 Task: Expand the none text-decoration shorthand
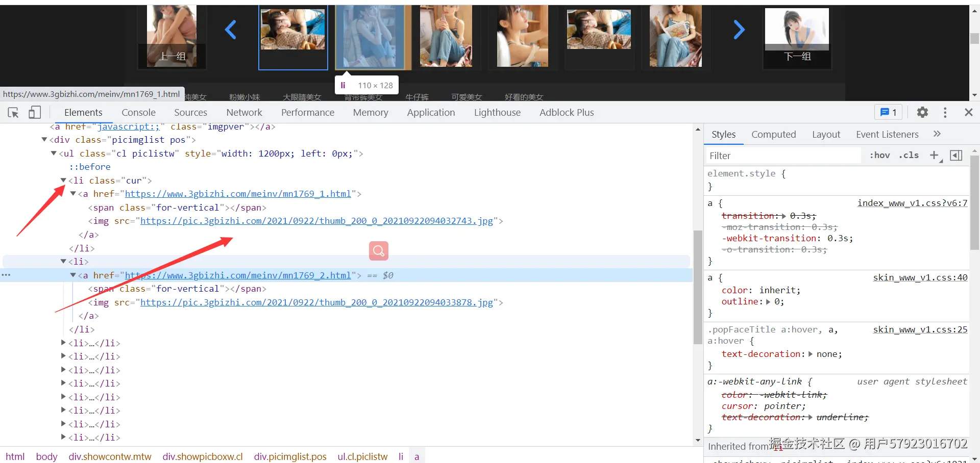tap(810, 354)
